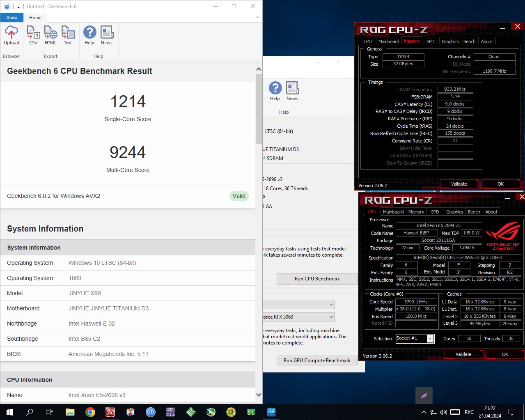Image resolution: width=525 pixels, height=420 pixels.
Task: Click OK in lower CPU-Z window
Action: pos(505,354)
